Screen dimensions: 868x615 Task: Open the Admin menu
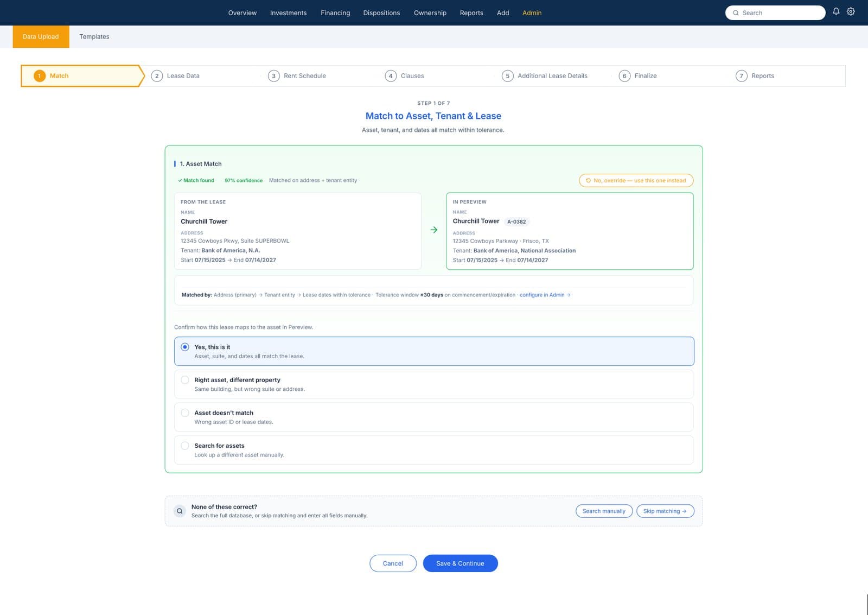pos(532,13)
